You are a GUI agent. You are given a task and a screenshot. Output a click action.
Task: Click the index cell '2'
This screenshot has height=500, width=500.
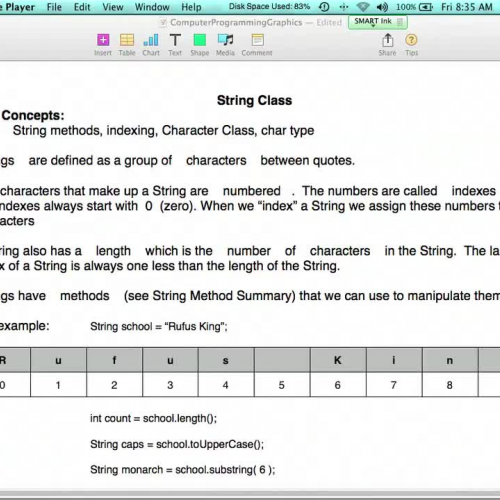(x=114, y=385)
